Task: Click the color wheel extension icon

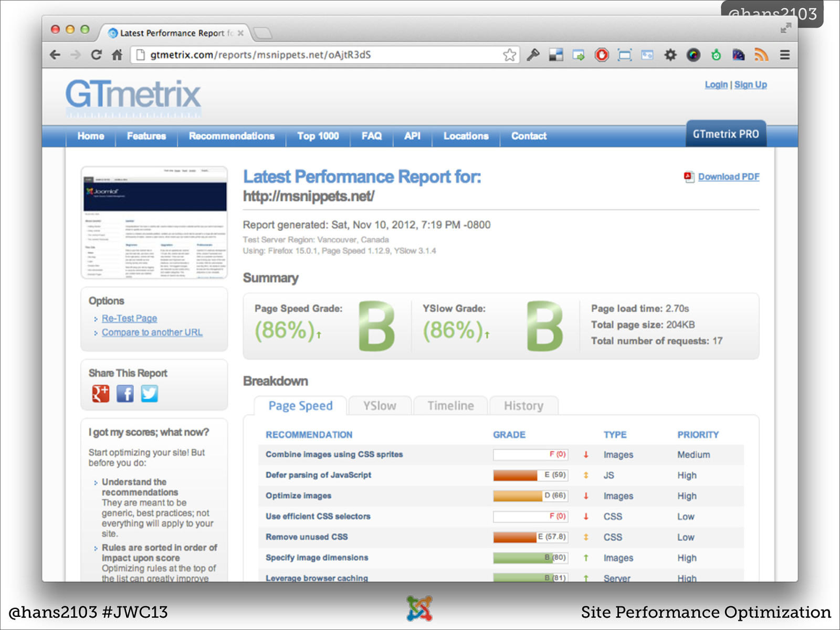Action: pyautogui.click(x=694, y=55)
